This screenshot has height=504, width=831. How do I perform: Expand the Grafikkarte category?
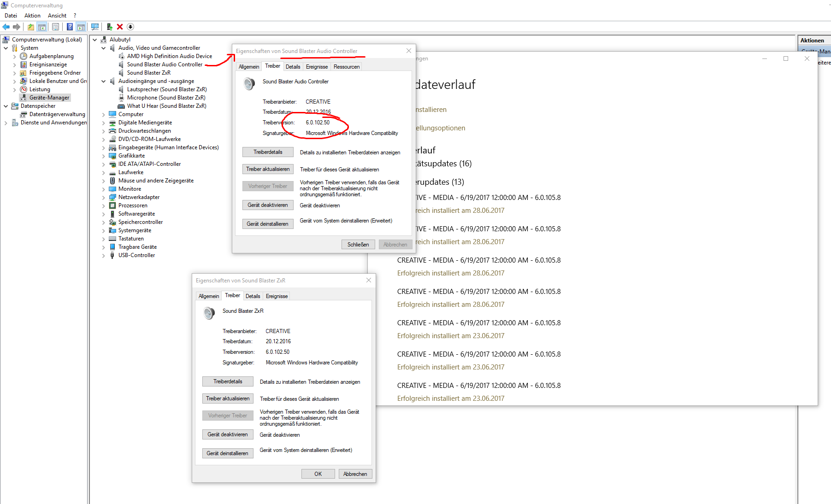(x=104, y=156)
